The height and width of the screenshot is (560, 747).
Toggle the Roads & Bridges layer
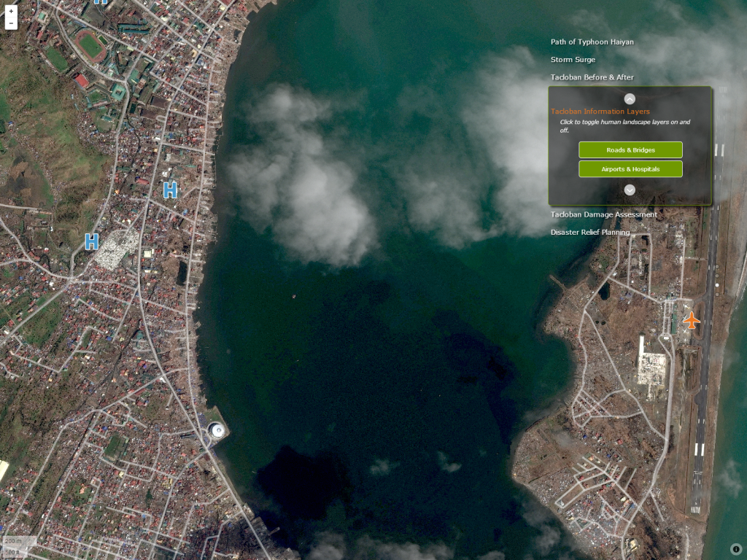point(630,150)
